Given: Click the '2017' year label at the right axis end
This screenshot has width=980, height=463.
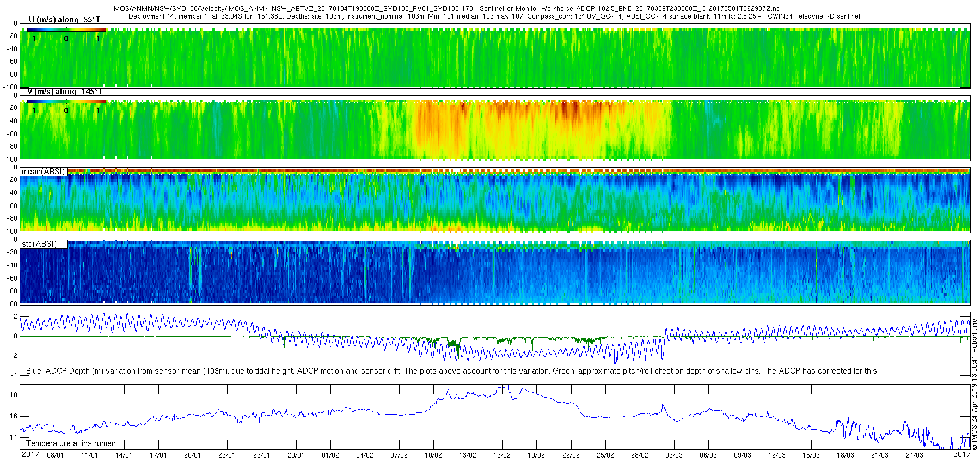Looking at the screenshot, I should [961, 454].
